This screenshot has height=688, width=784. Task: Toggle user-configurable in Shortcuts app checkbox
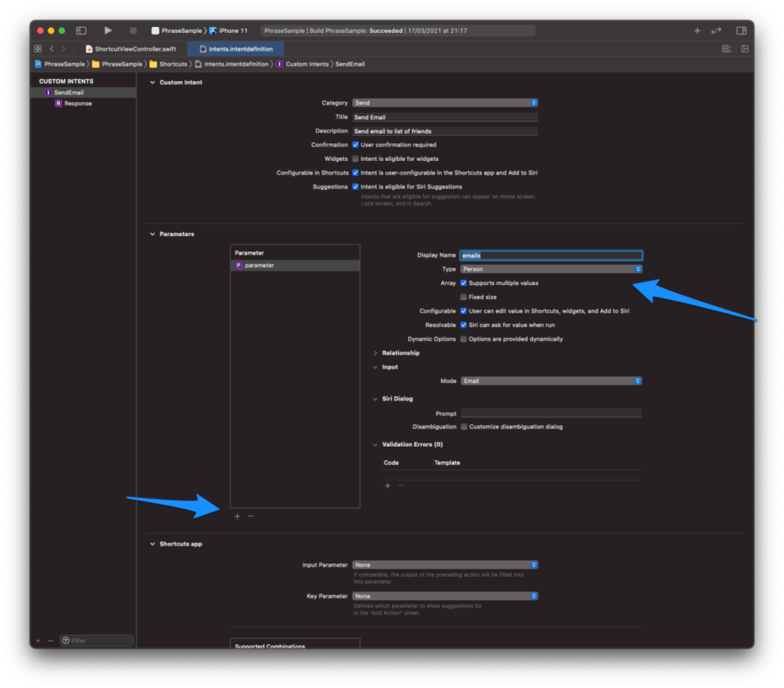pos(355,172)
